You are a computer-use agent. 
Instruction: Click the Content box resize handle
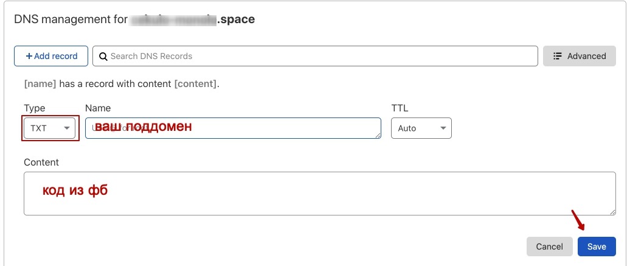point(612,211)
